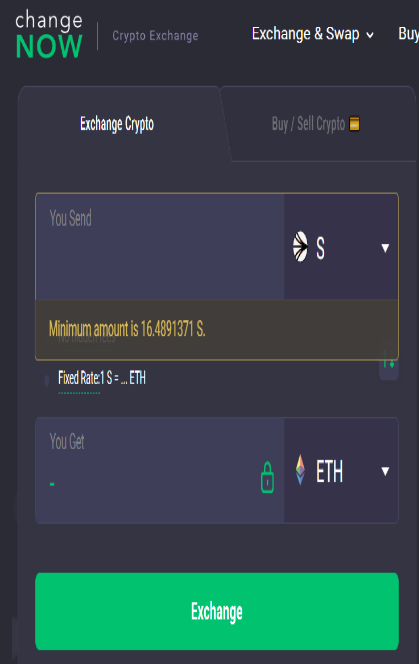The image size is (419, 664).
Task: Focus the You Send amount field
Action: pos(160,247)
